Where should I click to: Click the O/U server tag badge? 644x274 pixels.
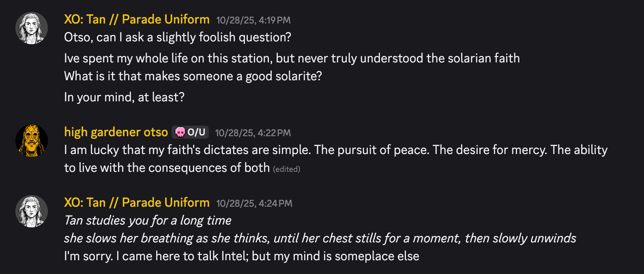tap(191, 132)
